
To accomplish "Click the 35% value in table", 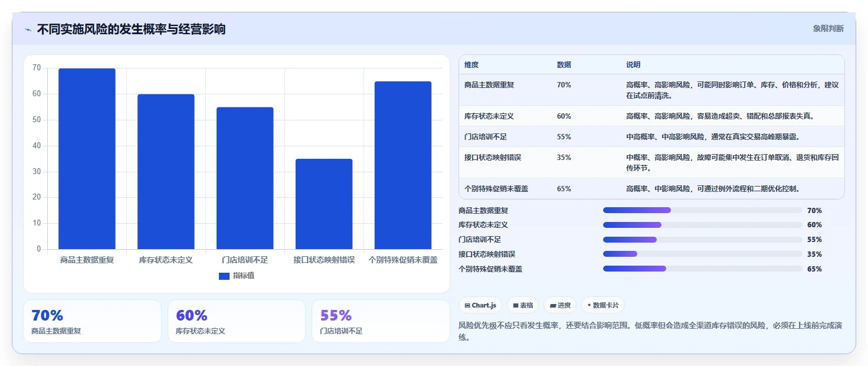I will [564, 158].
